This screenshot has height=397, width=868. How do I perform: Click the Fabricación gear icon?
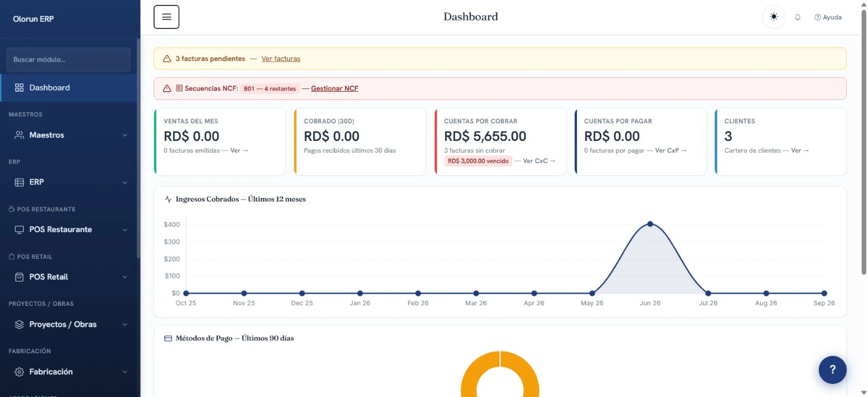coord(19,372)
